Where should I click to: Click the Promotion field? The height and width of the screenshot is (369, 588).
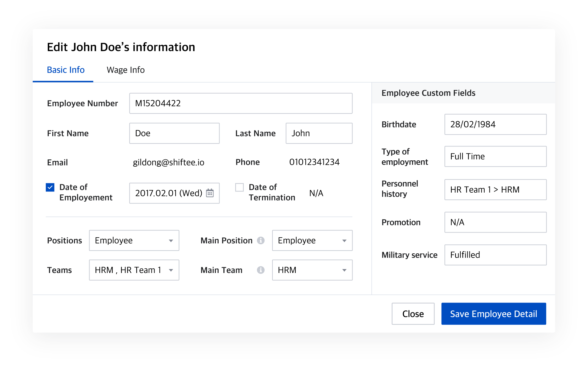click(x=495, y=222)
